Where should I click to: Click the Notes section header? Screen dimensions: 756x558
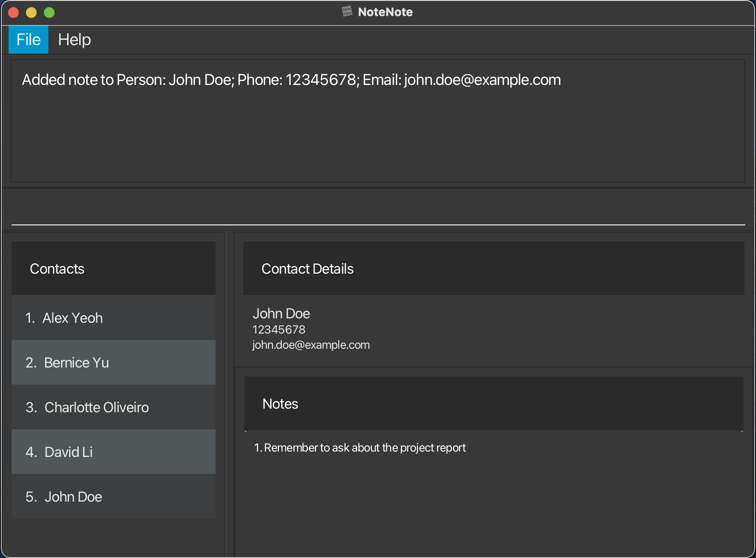click(x=494, y=403)
